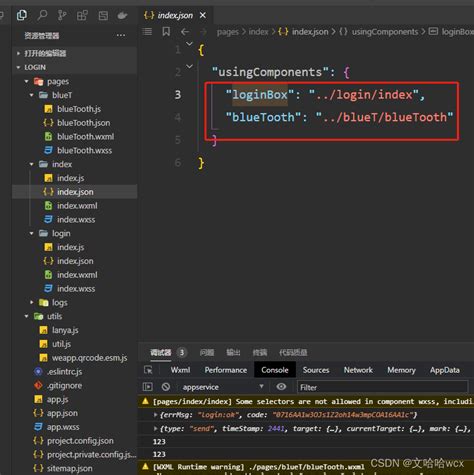Close the index.json editor tab

point(203,15)
